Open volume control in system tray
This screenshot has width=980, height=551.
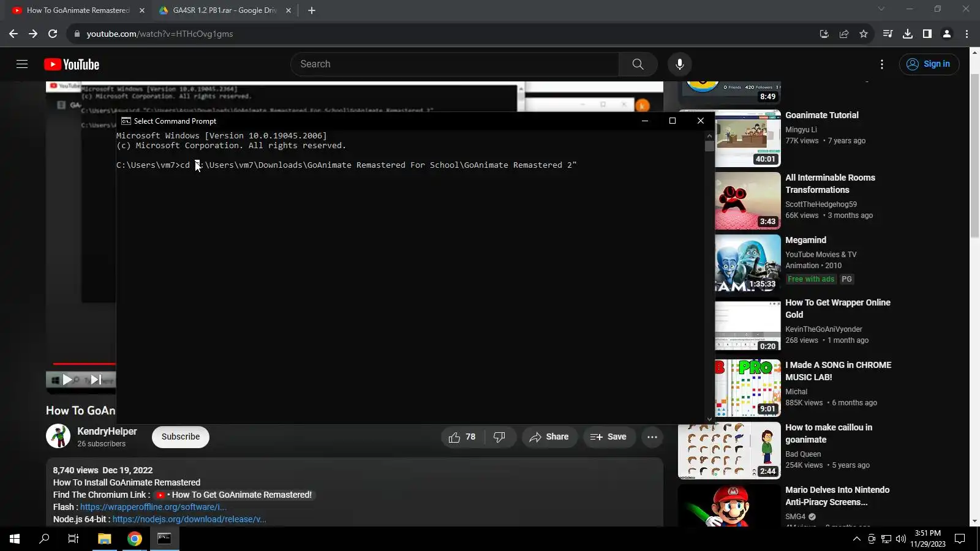click(900, 539)
